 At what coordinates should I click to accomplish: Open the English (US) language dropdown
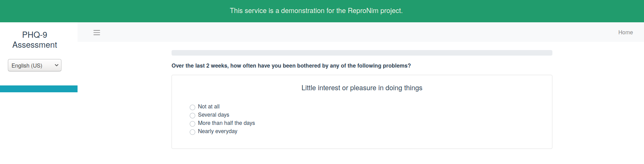tap(35, 65)
